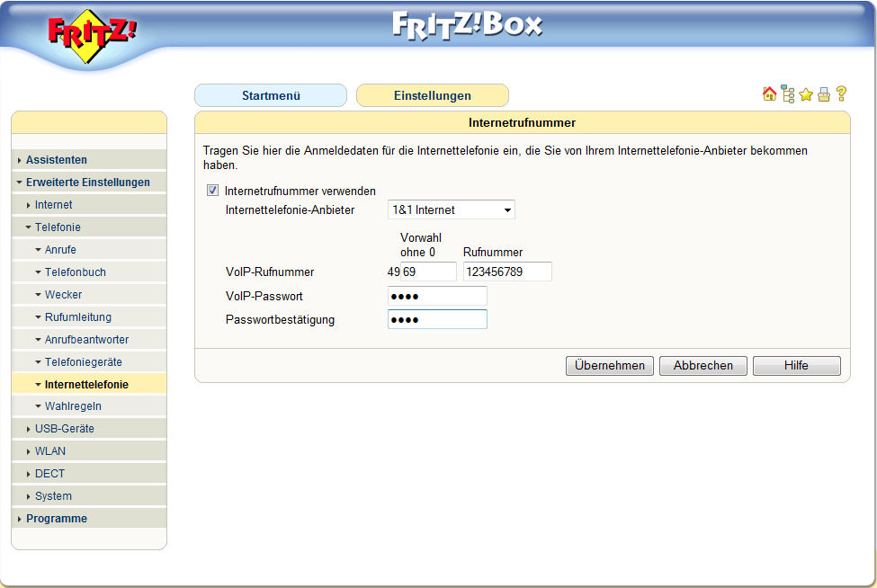
Task: Open Wahlregeln in sidebar
Action: (89, 406)
